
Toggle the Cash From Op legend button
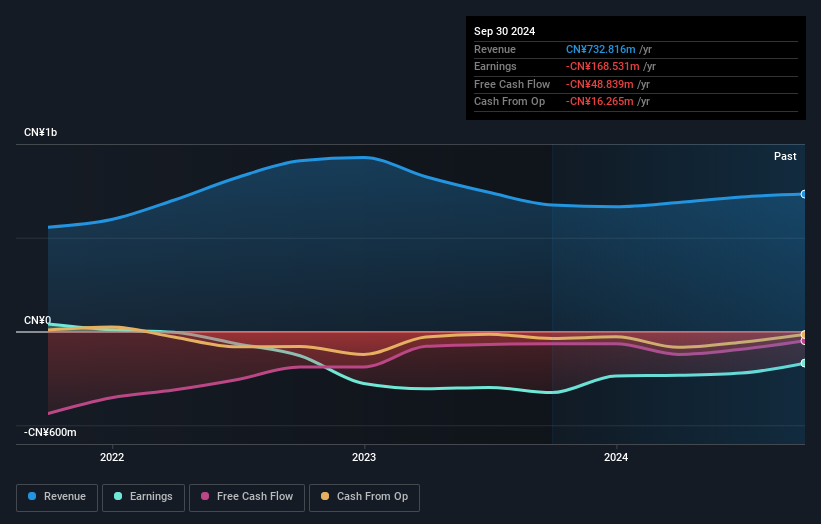[364, 497]
